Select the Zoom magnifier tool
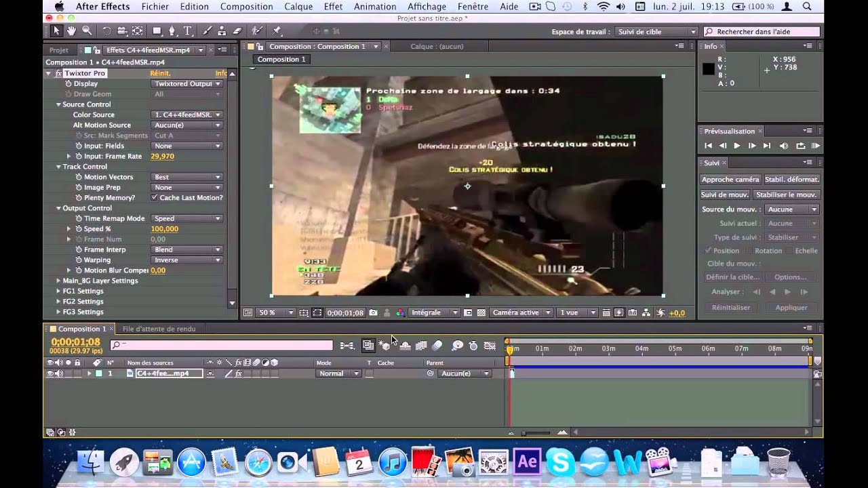Screen dimensions: 868x488 point(87,30)
